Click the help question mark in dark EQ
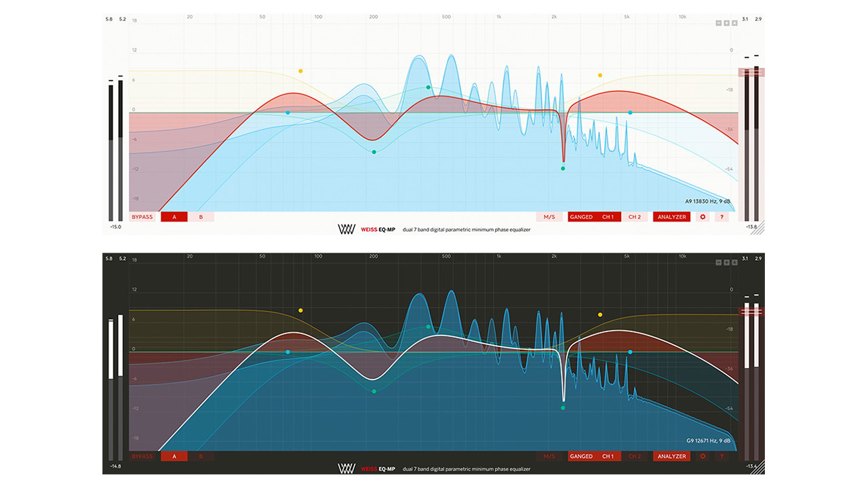 722,456
